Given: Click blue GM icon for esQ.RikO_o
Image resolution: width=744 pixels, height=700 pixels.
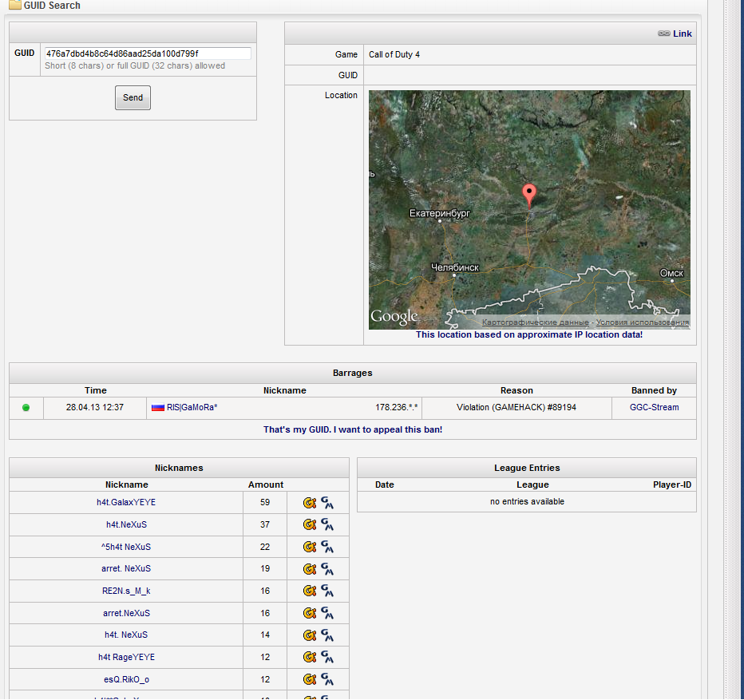Looking at the screenshot, I should [327, 679].
